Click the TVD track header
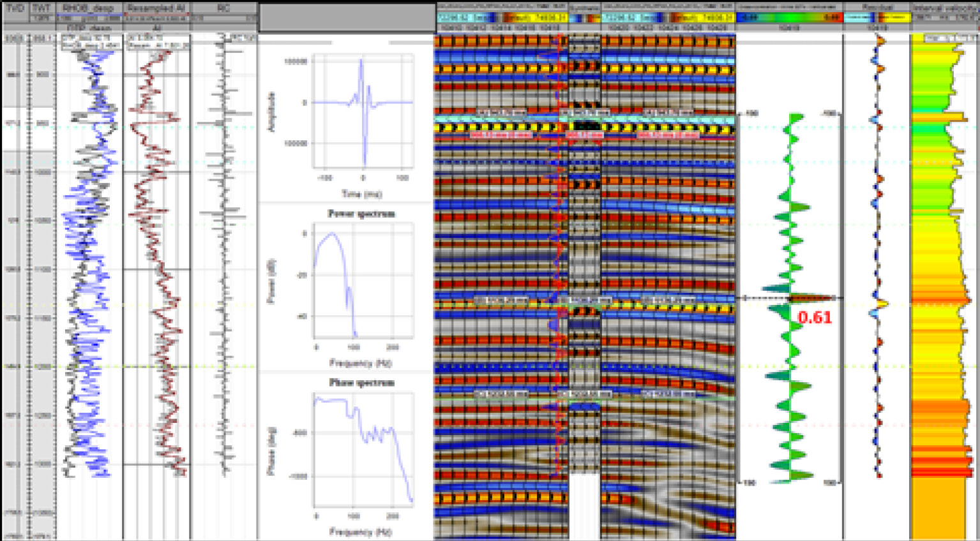Viewport: 980px width, 541px height. pyautogui.click(x=14, y=8)
